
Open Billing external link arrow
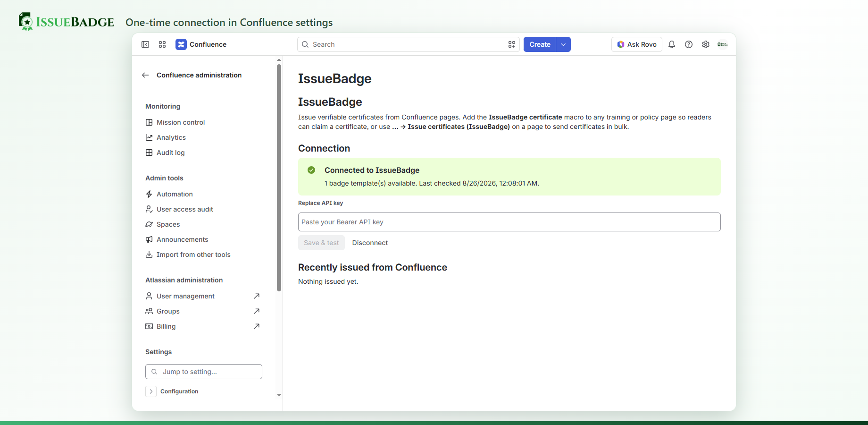pyautogui.click(x=257, y=326)
